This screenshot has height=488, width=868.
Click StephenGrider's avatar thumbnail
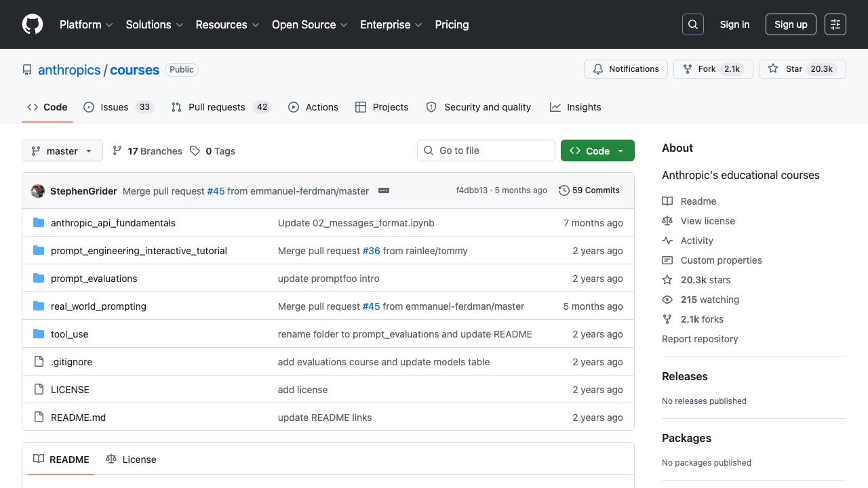(x=38, y=191)
